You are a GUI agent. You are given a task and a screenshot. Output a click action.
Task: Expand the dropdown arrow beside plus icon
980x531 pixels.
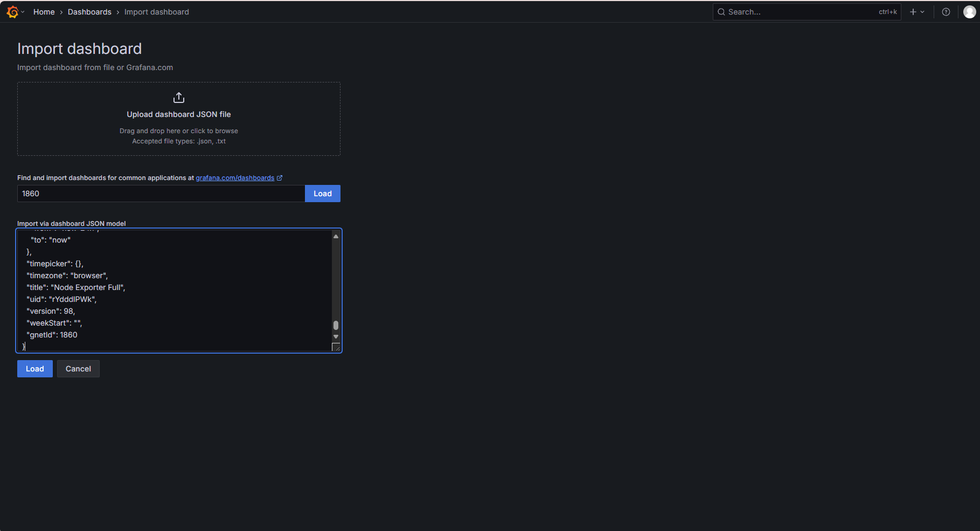[x=922, y=12]
